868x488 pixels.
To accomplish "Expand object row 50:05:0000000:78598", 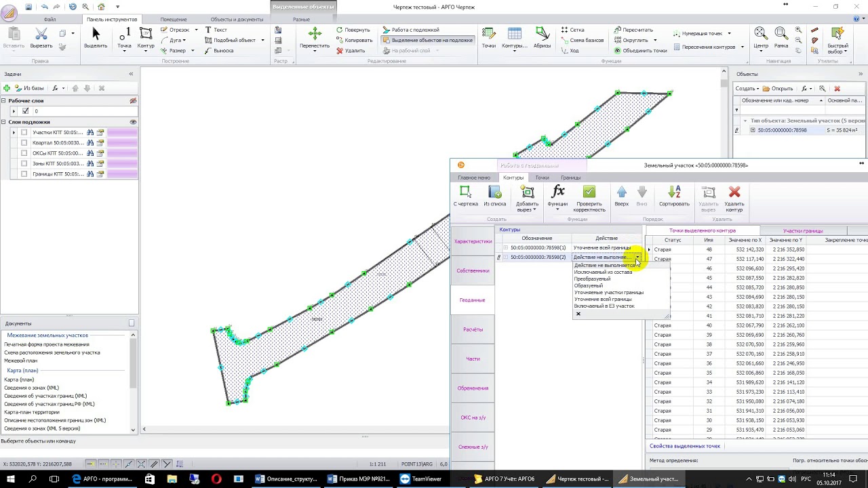I will (753, 130).
